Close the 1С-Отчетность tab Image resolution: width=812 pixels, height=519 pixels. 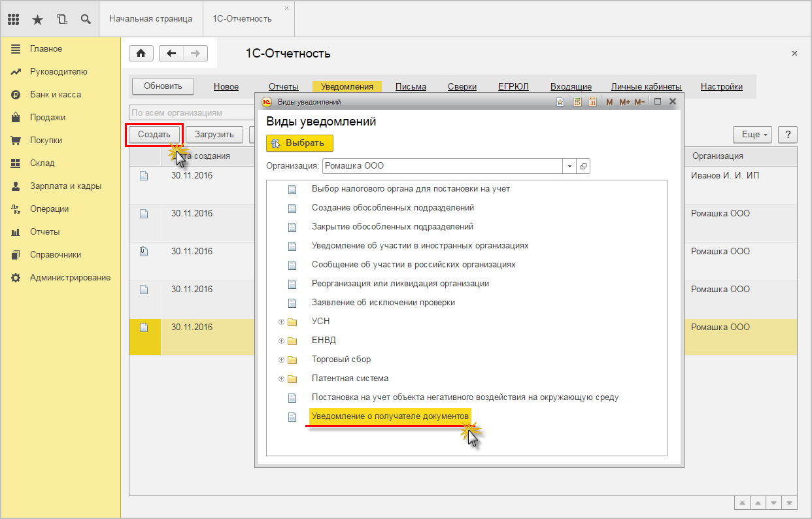coord(287,8)
